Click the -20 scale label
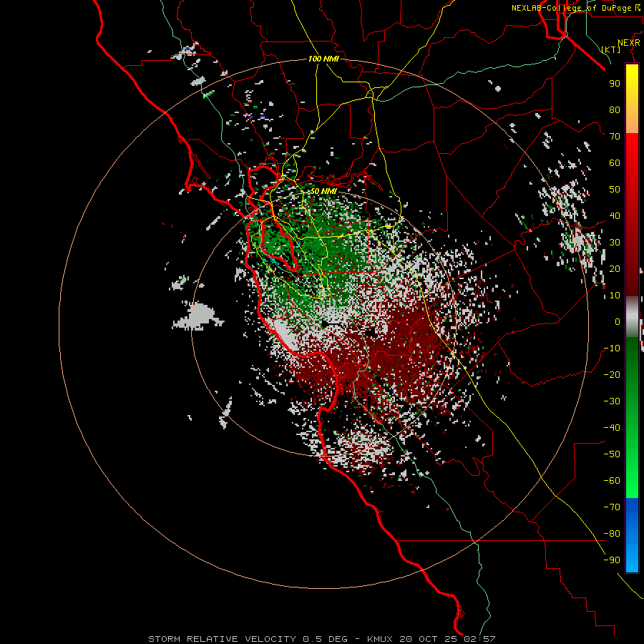Viewport: 644px width, 644px height. [612, 374]
